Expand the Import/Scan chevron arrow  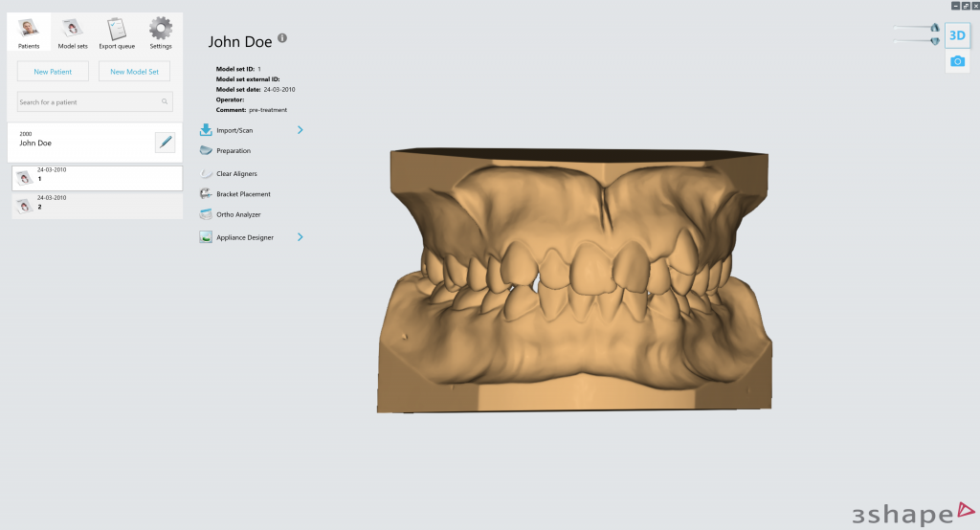click(x=300, y=130)
